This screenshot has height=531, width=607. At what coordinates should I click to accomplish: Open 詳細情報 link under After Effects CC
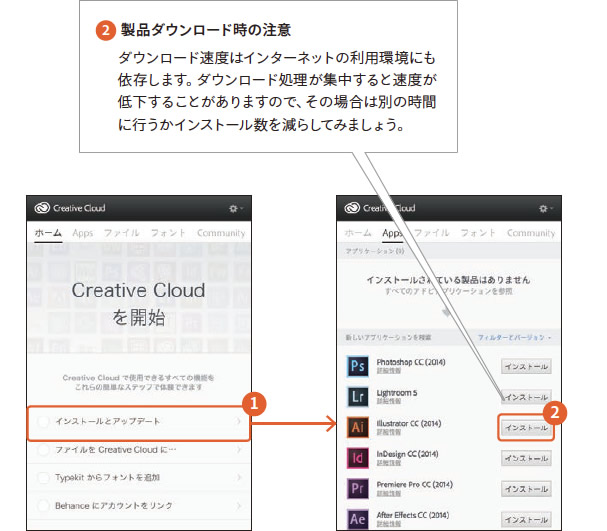pyautogui.click(x=389, y=524)
